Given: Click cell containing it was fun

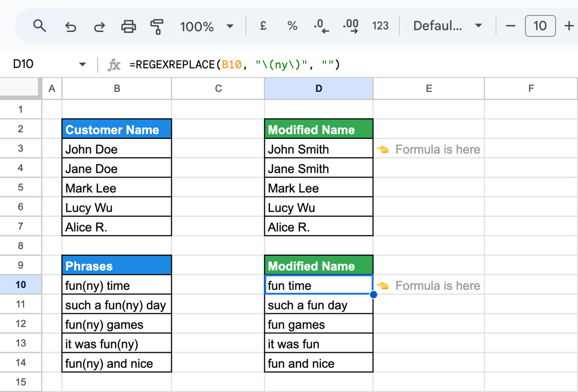Looking at the screenshot, I should pos(319,343).
